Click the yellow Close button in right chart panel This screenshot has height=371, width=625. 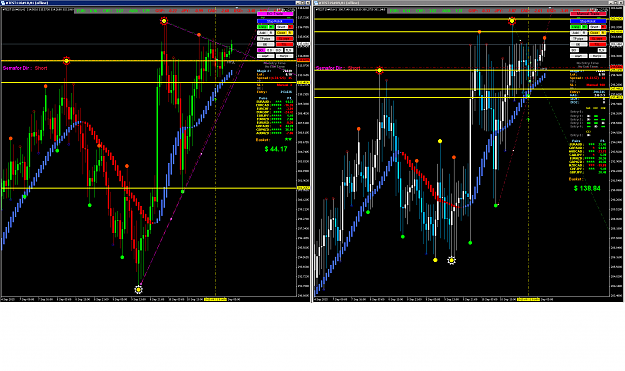click(x=597, y=33)
